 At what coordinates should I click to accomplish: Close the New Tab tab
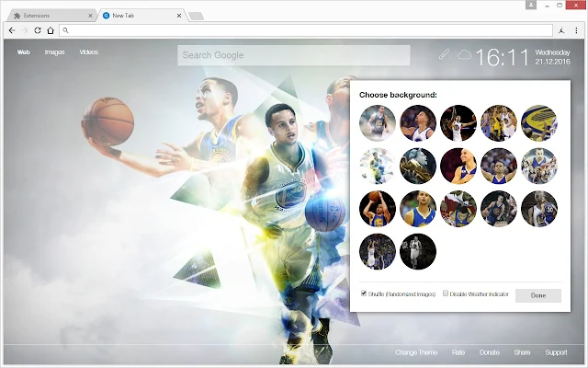click(179, 16)
